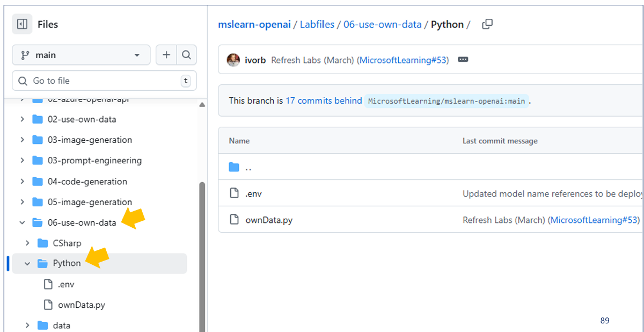Select 05-image-generation tree folder
Screen dimensions: 644x332
(90, 202)
